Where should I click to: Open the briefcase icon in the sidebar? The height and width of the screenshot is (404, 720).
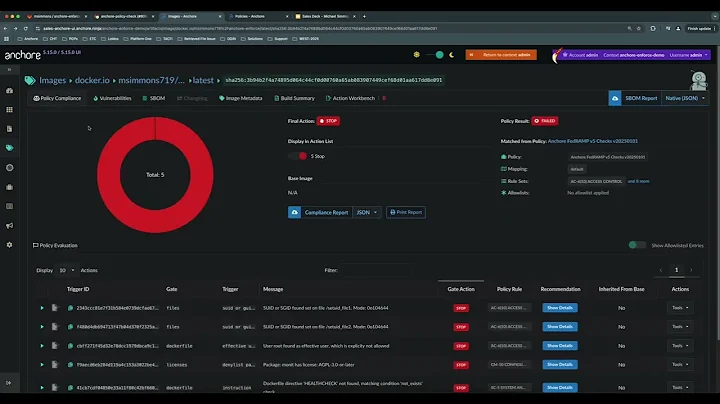point(9,187)
